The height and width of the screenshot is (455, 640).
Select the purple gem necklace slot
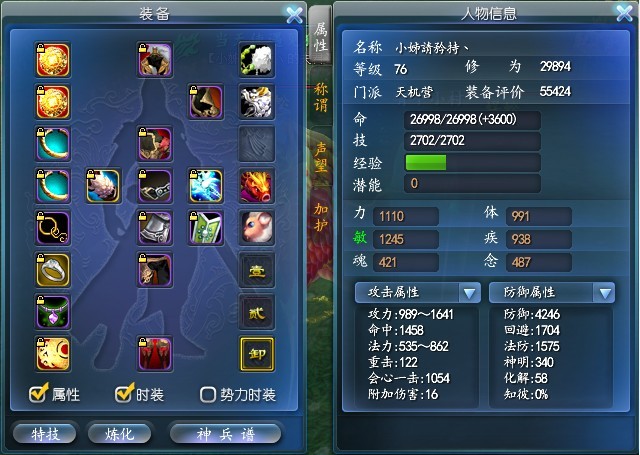coord(53,312)
